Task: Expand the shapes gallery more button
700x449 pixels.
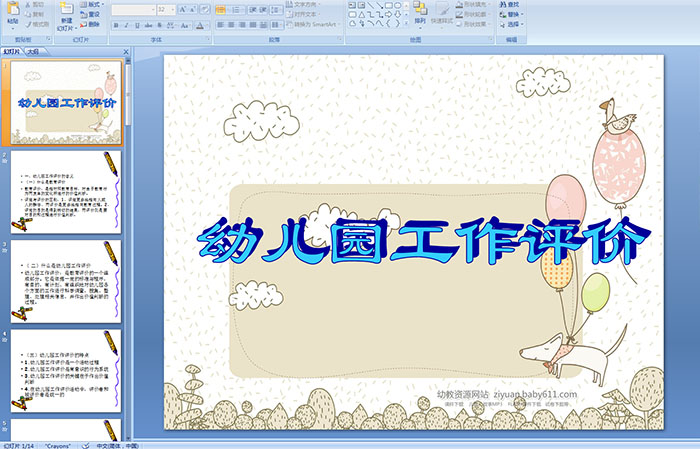Action: (406, 23)
